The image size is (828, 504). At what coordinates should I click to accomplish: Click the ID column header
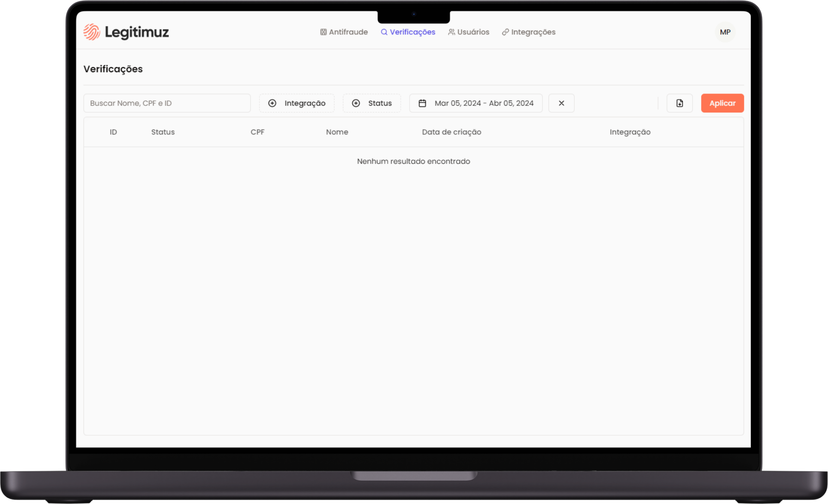[113, 132]
